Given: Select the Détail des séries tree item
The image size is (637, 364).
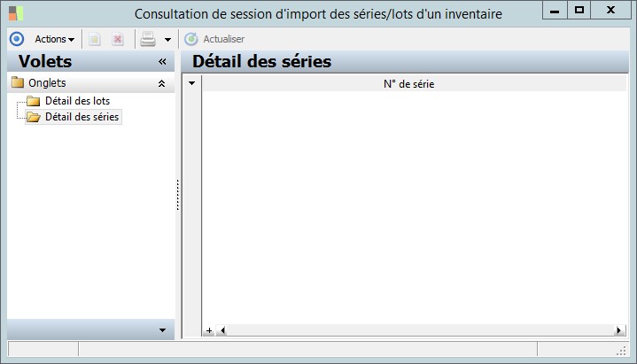Looking at the screenshot, I should pos(82,117).
